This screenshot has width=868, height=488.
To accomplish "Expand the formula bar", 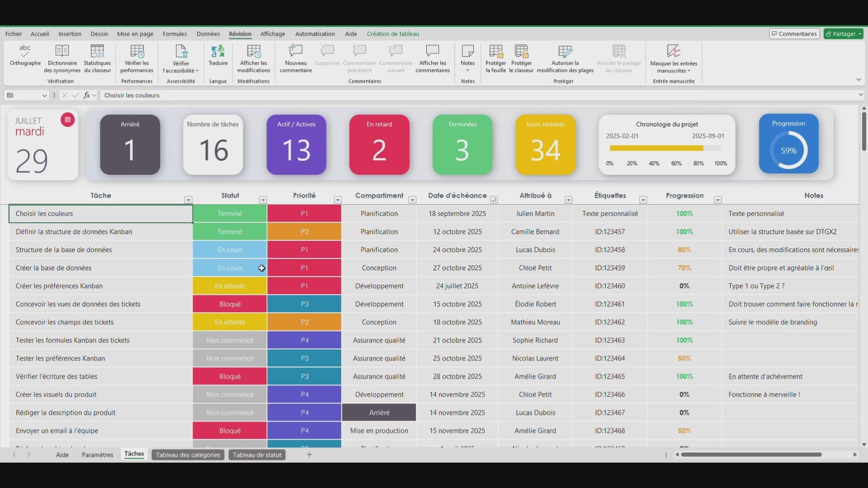I will (860, 95).
